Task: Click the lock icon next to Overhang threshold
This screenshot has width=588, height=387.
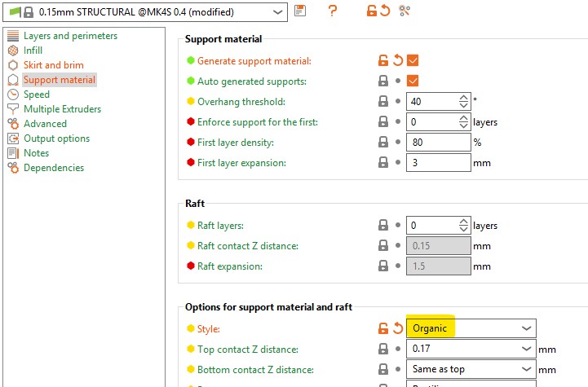Action: tap(382, 102)
